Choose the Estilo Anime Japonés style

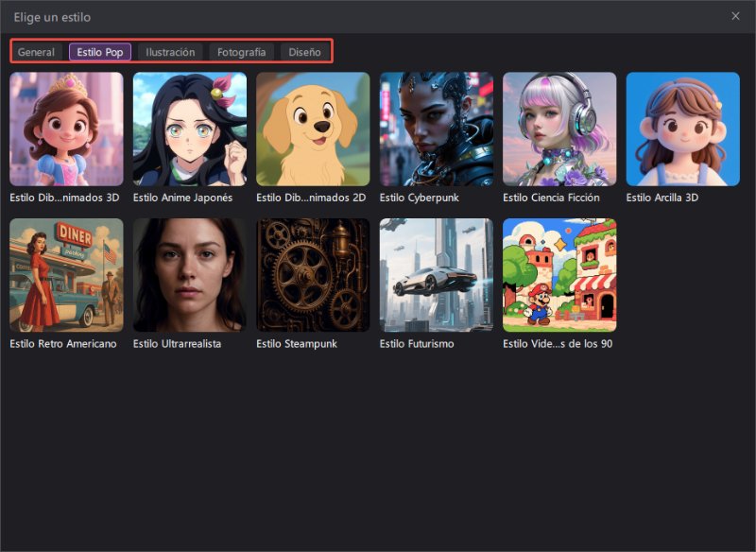click(188, 128)
